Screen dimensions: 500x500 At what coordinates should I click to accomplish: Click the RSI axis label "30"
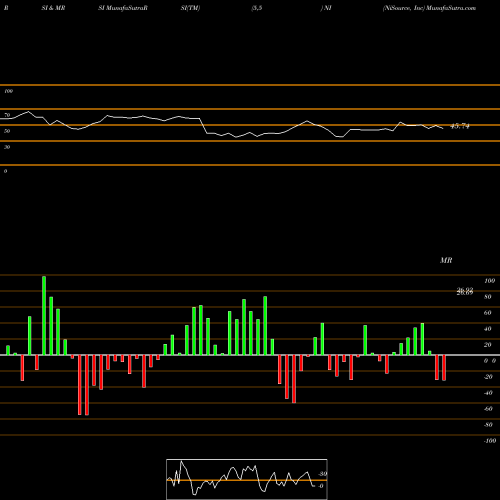7,147
